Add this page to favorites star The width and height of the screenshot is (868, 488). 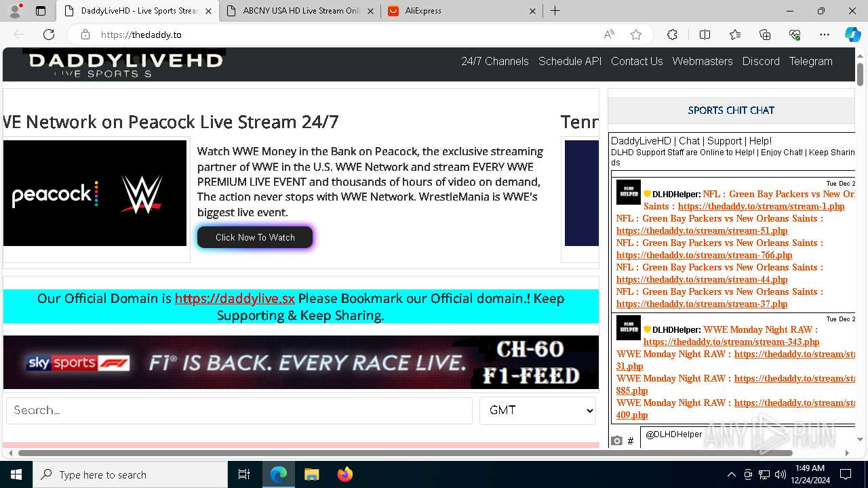pyautogui.click(x=636, y=35)
